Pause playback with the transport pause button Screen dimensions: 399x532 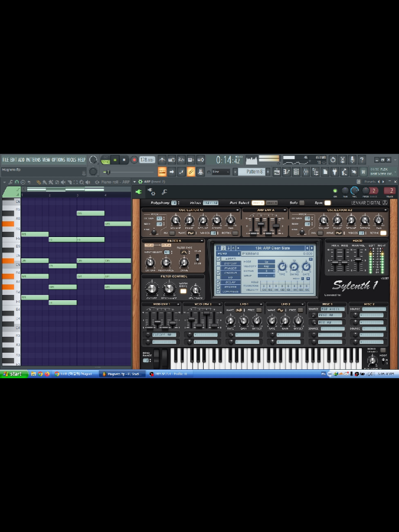click(115, 160)
